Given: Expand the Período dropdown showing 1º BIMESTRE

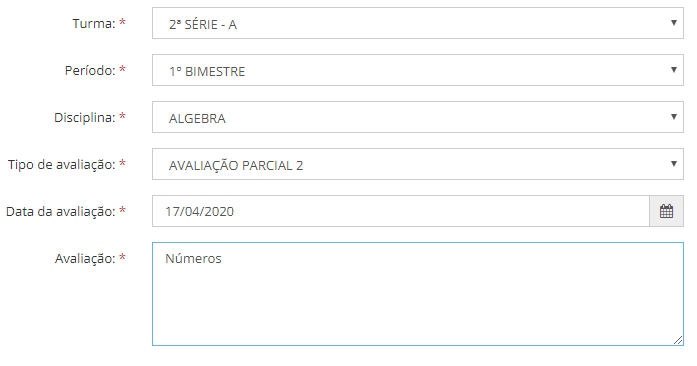Looking at the screenshot, I should click(418, 70).
